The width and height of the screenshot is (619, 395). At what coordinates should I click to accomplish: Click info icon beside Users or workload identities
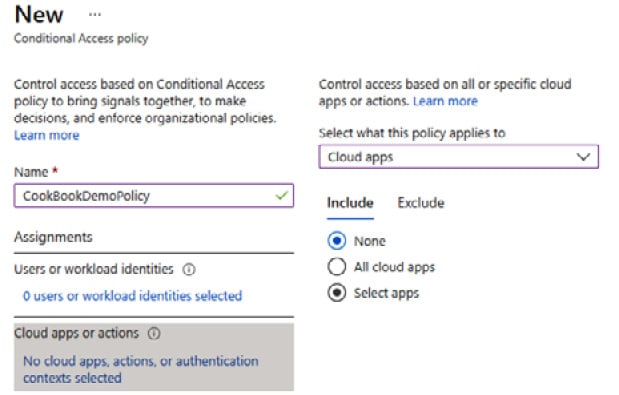pyautogui.click(x=189, y=270)
